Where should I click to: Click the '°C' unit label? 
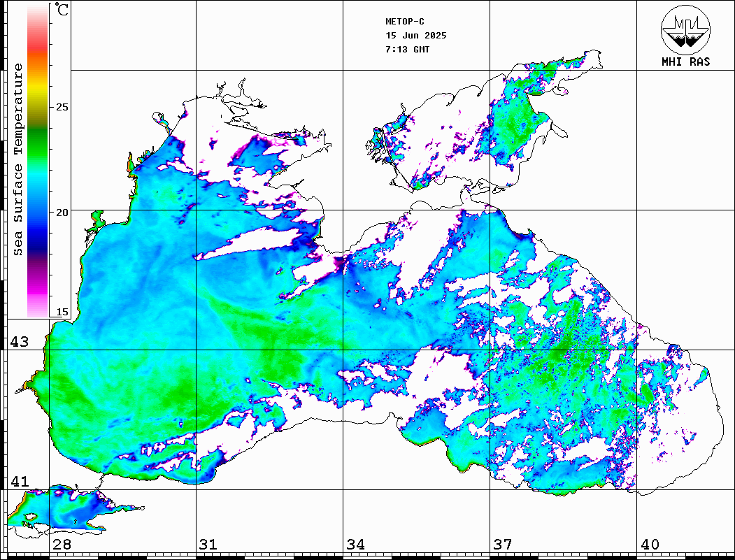[62, 9]
